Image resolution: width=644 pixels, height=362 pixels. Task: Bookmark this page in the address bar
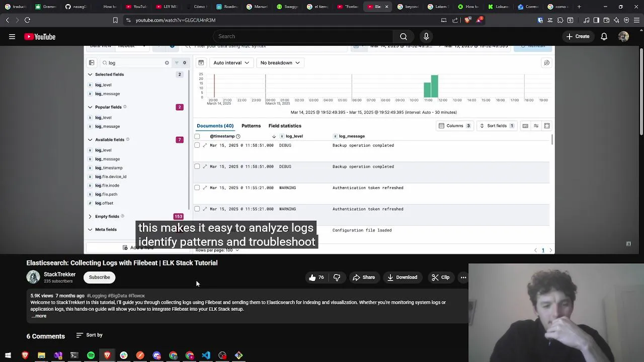click(x=115, y=20)
